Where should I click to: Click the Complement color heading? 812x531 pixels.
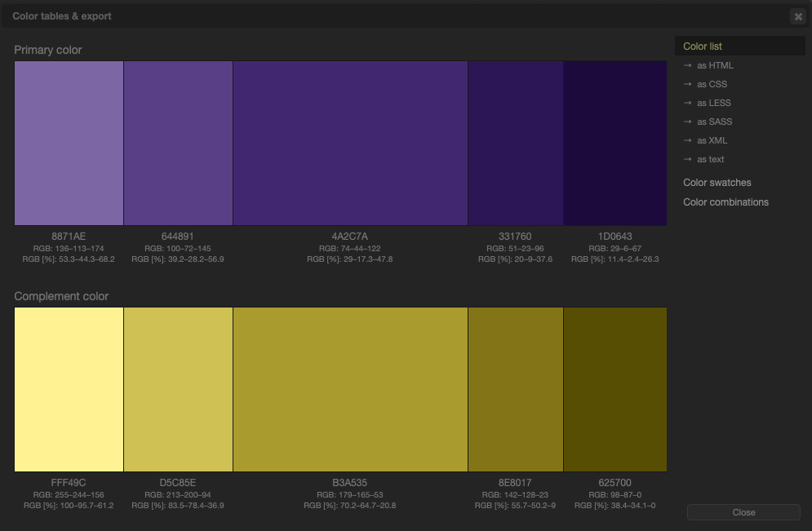61,297
